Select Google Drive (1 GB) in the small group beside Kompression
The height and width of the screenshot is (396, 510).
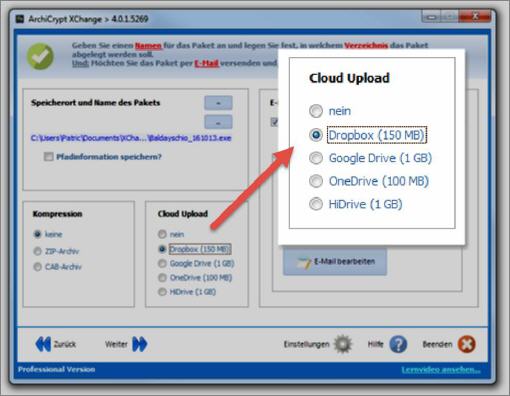coord(162,263)
